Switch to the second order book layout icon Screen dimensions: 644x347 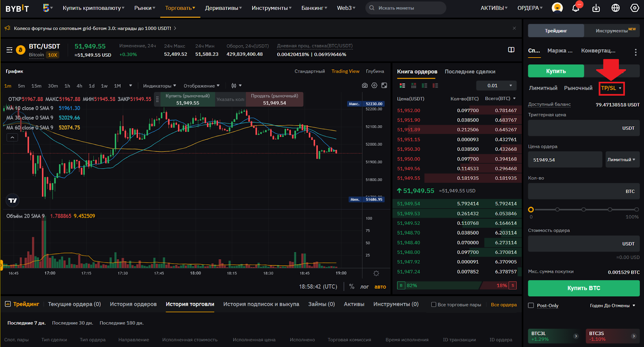point(413,85)
